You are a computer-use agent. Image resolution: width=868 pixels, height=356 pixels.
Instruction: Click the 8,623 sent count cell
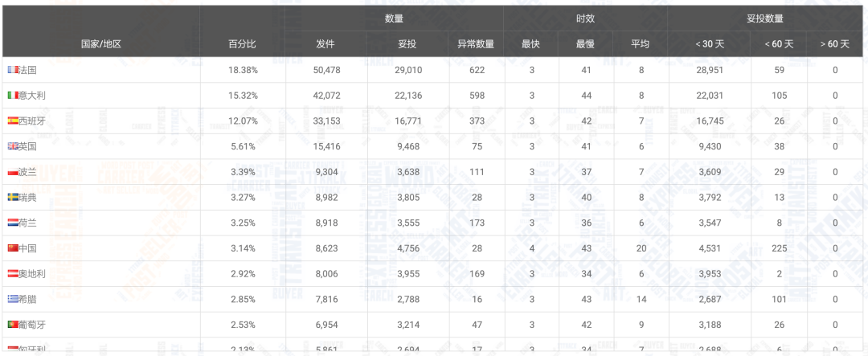(326, 248)
